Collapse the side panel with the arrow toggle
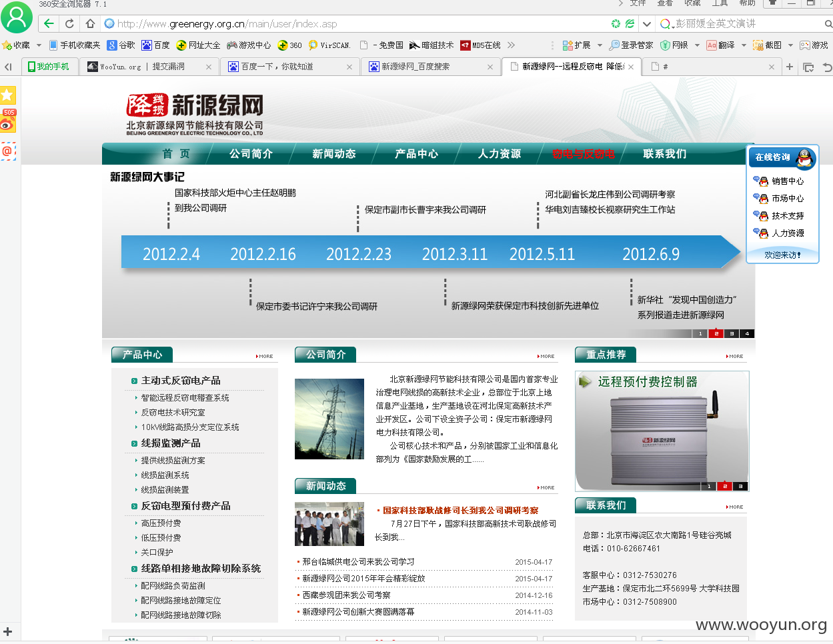 point(8,67)
